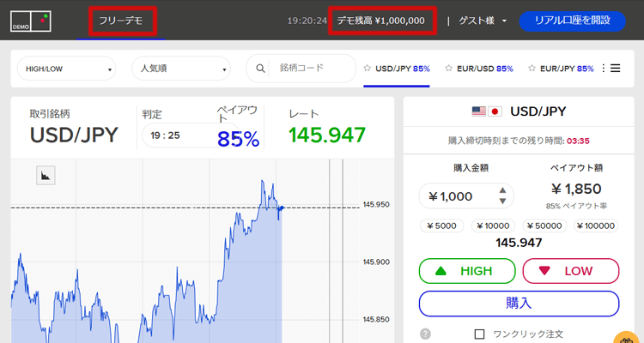Click the US flag icon
This screenshot has height=343, width=644.
pyautogui.click(x=479, y=111)
